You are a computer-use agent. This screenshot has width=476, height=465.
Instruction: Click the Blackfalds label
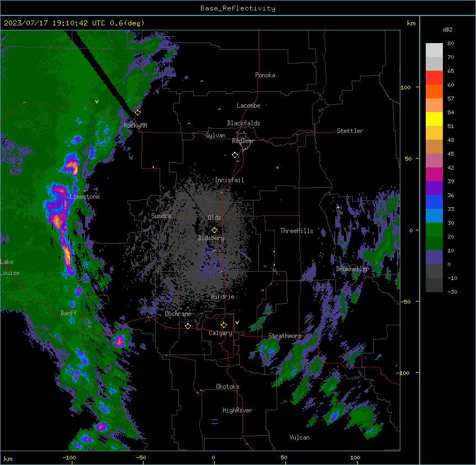pos(244,123)
